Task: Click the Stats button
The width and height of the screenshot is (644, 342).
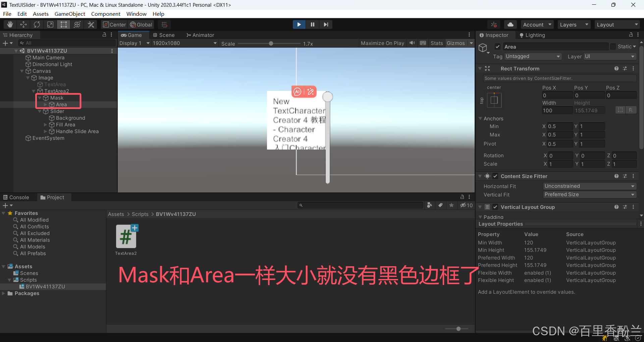Action: (x=436, y=43)
